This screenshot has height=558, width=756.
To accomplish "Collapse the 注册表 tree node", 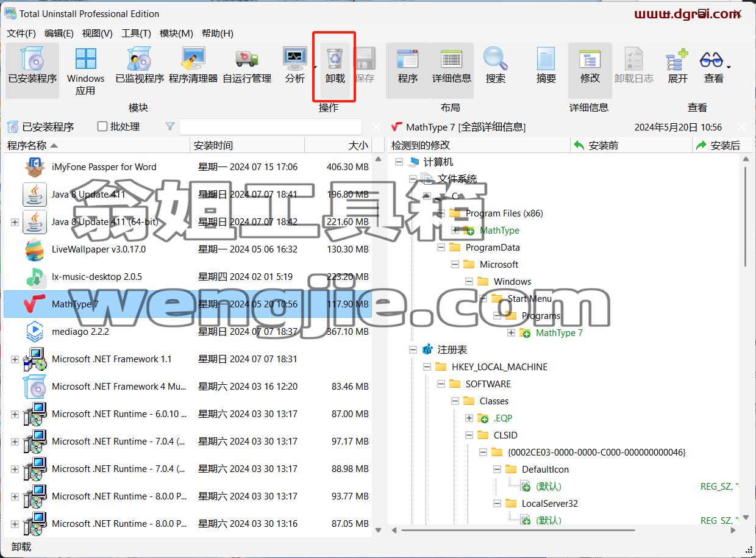I will (x=413, y=350).
